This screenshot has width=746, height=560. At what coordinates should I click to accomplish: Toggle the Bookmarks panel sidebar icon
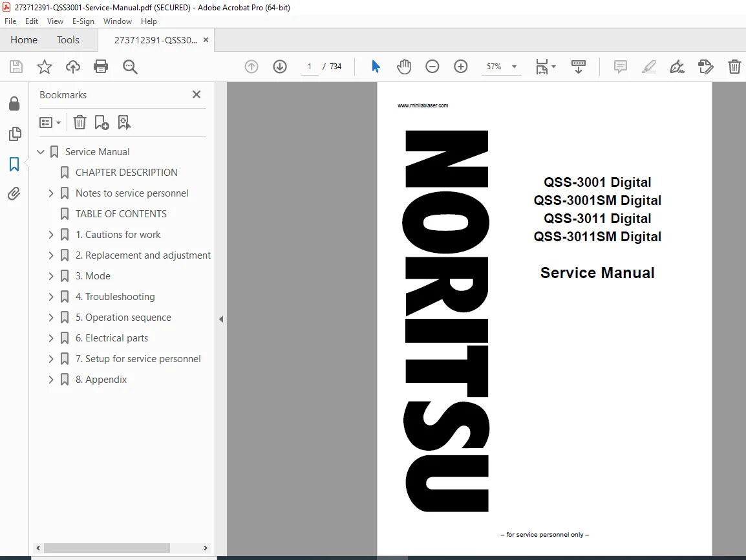[x=14, y=164]
